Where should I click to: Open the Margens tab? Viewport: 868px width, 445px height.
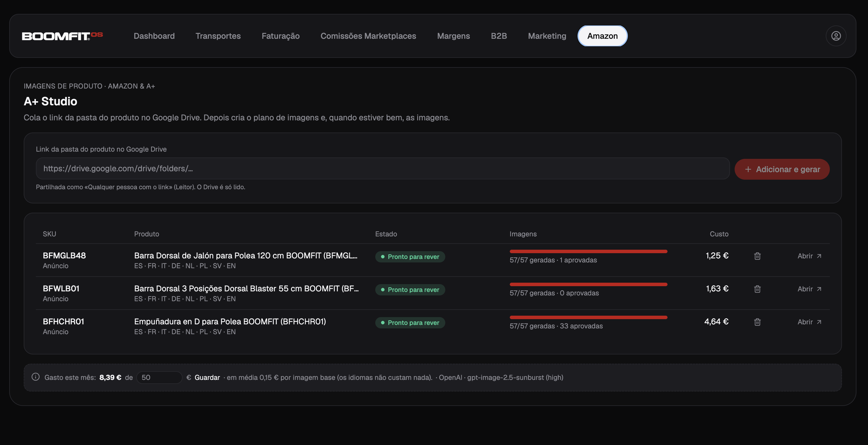453,36
